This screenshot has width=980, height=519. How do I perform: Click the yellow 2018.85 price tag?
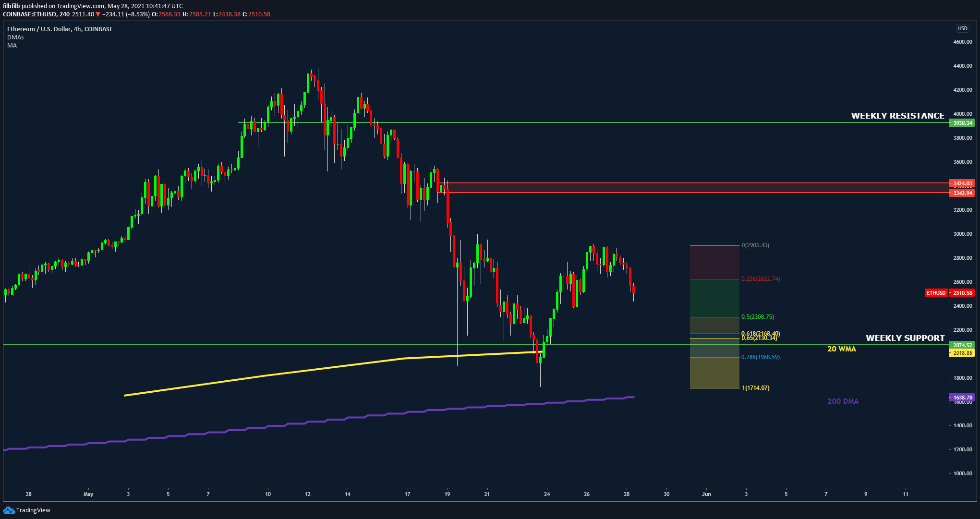tap(962, 353)
